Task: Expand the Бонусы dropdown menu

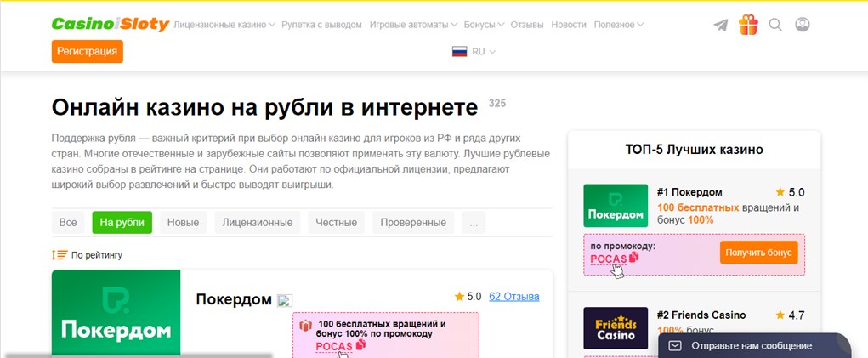Action: 484,25
